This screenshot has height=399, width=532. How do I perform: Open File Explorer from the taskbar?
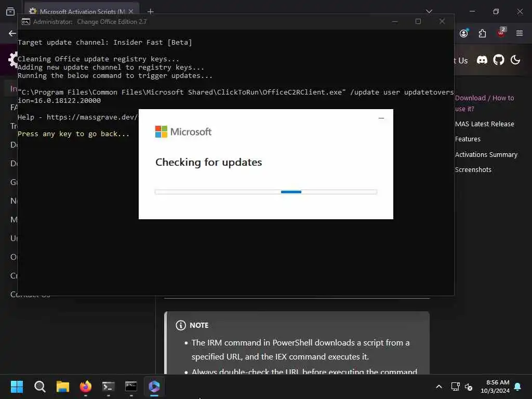(x=63, y=387)
